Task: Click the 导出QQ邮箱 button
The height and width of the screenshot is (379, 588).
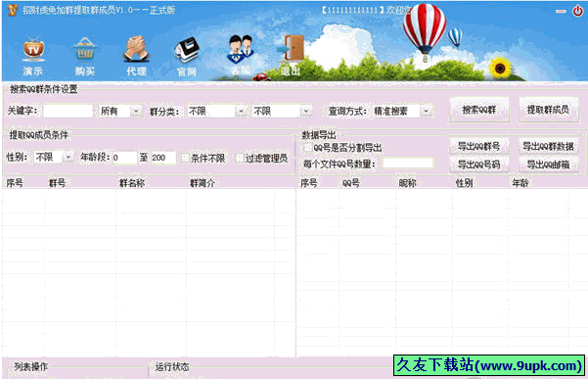Action: click(548, 165)
